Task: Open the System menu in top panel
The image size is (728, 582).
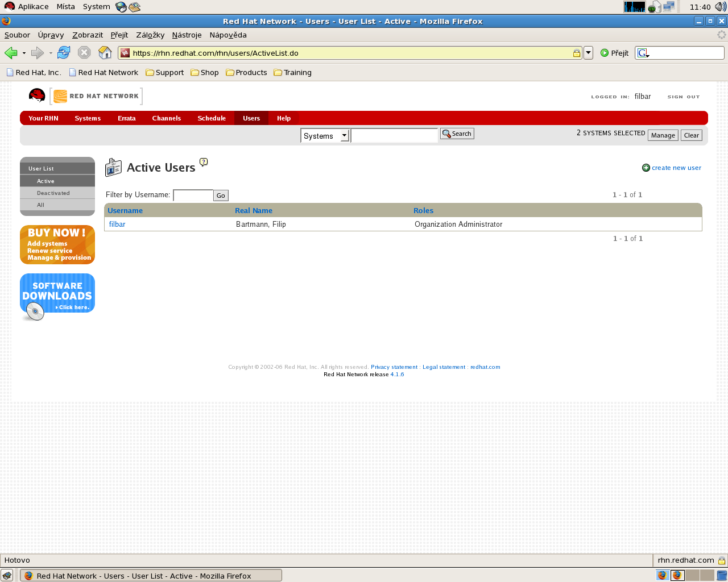Action: [x=96, y=7]
